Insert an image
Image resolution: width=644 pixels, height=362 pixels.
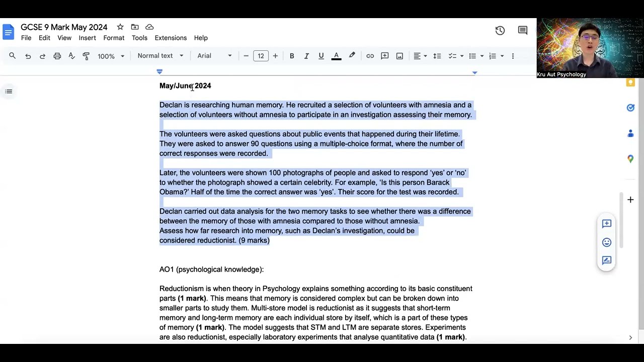click(x=399, y=56)
